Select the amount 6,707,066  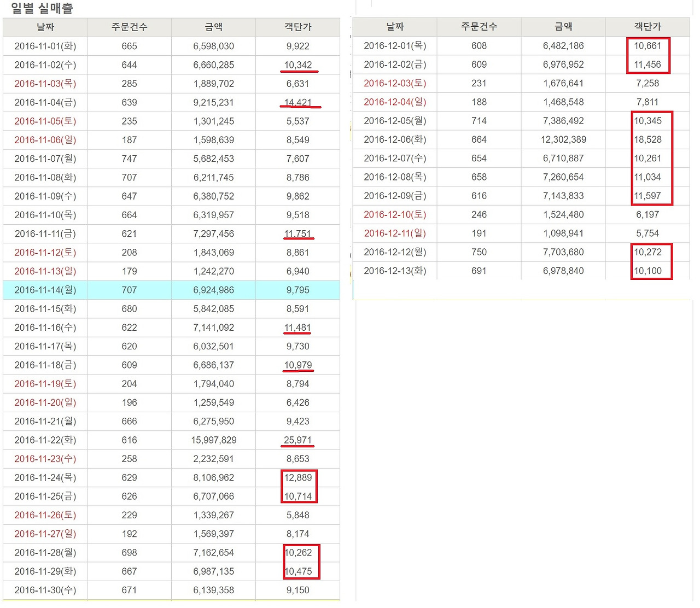click(x=214, y=496)
